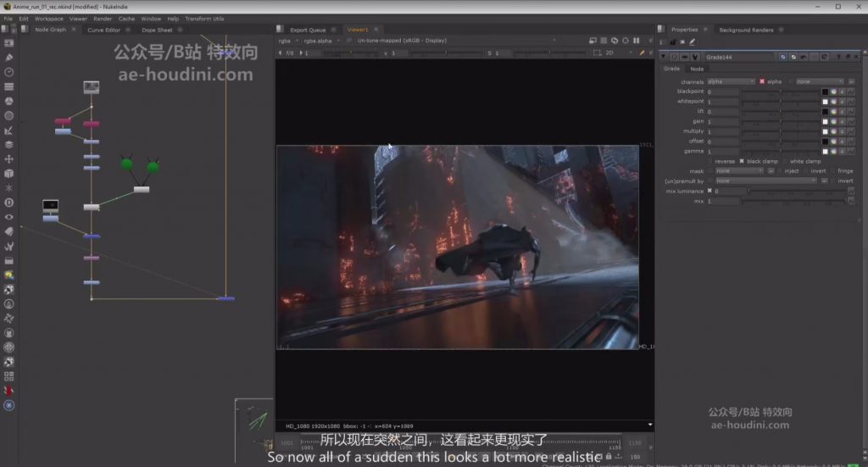
Task: Open the Channel nodes stacked-bars icon
Action: 8,86
